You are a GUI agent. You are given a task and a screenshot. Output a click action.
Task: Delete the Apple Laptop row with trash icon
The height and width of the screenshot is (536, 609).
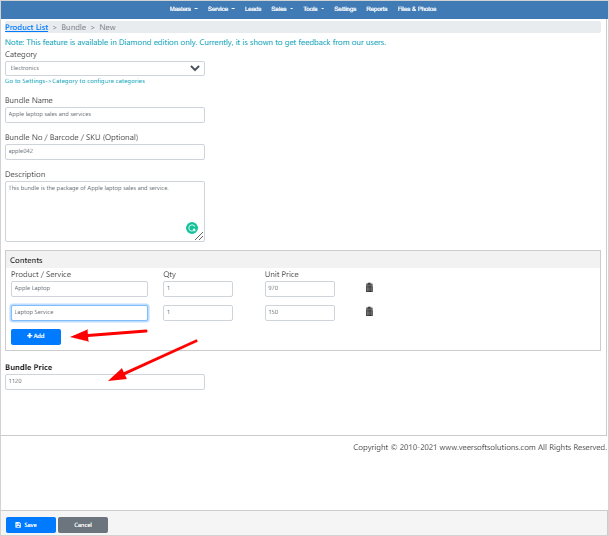click(369, 287)
